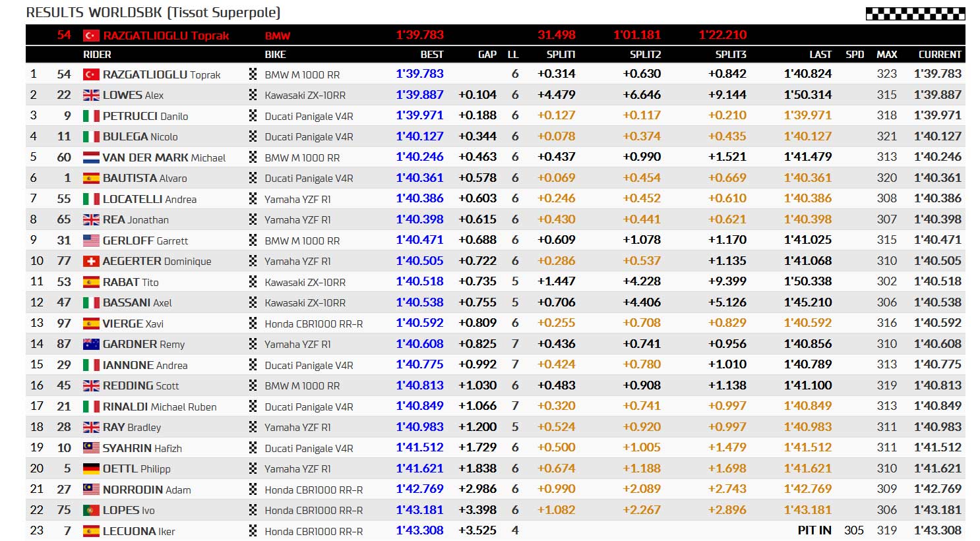The width and height of the screenshot is (980, 541).
Task: Click the bike Kawasaki ZX-10RR in BASSANI's row
Action: (305, 303)
